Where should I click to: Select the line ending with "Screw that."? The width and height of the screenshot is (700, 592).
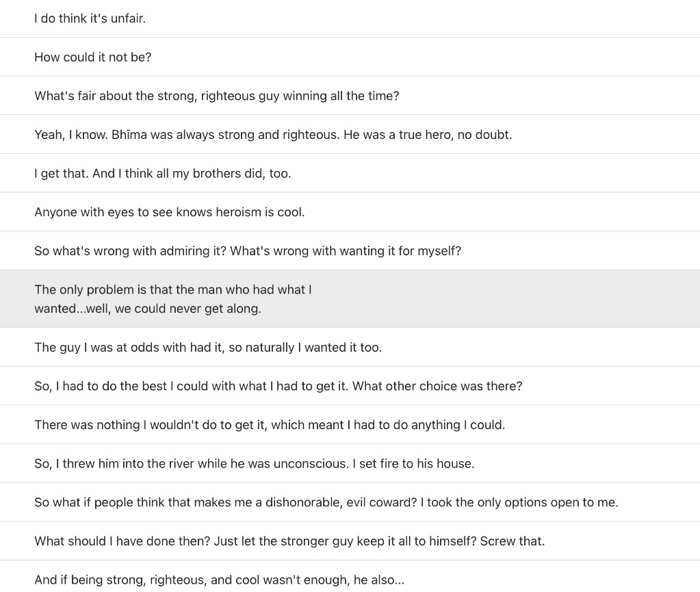(x=350, y=541)
